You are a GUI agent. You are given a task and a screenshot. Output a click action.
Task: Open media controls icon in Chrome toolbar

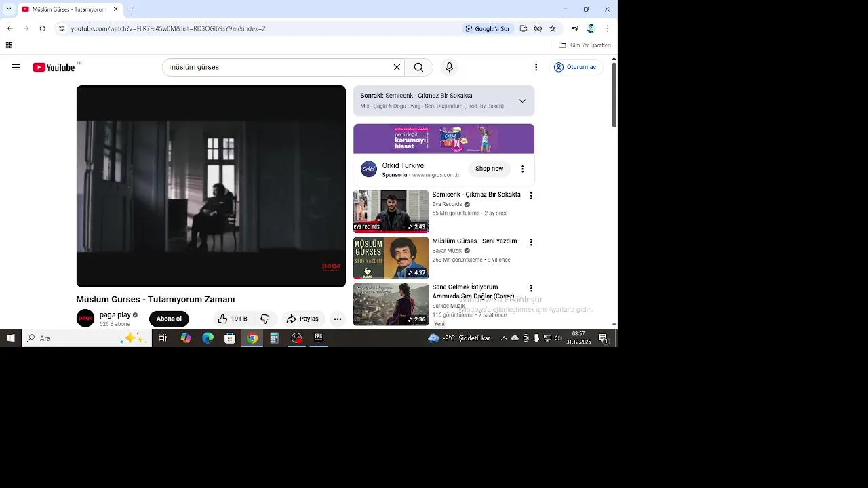click(x=575, y=28)
